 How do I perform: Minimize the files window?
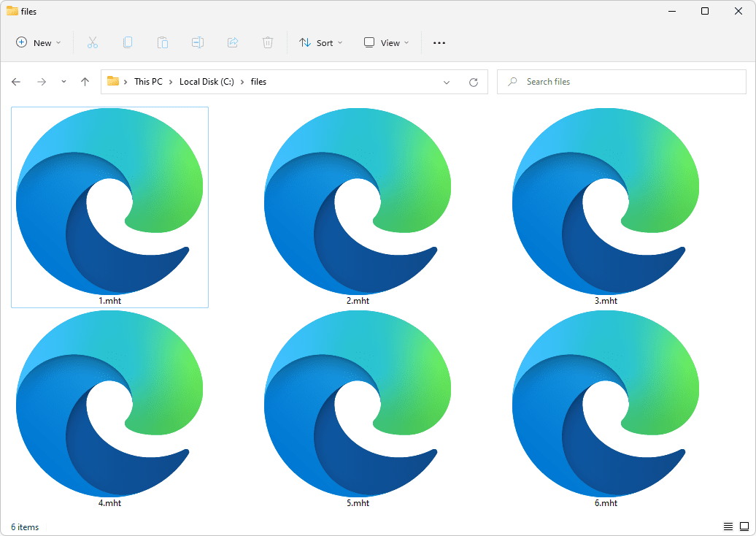click(x=671, y=11)
